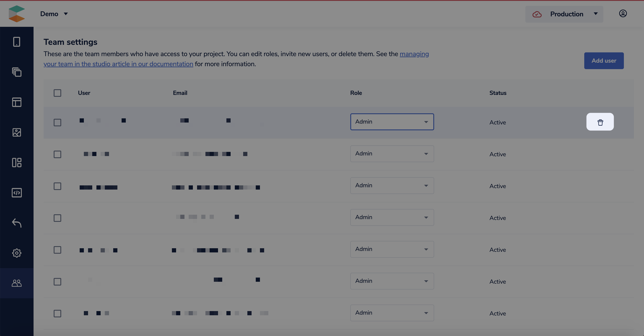Click the stacked pages copy icon in sidebar
This screenshot has width=644, height=336.
click(17, 72)
